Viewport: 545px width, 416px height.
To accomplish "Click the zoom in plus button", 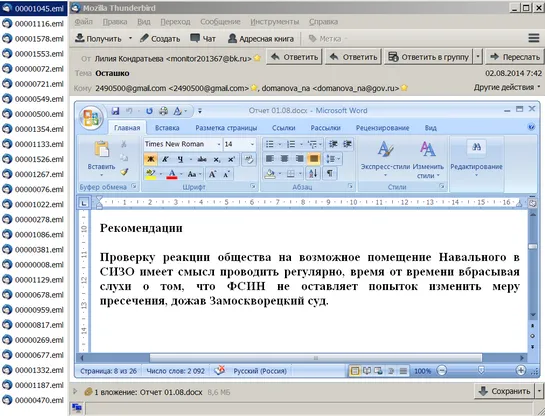I will click(x=521, y=371).
